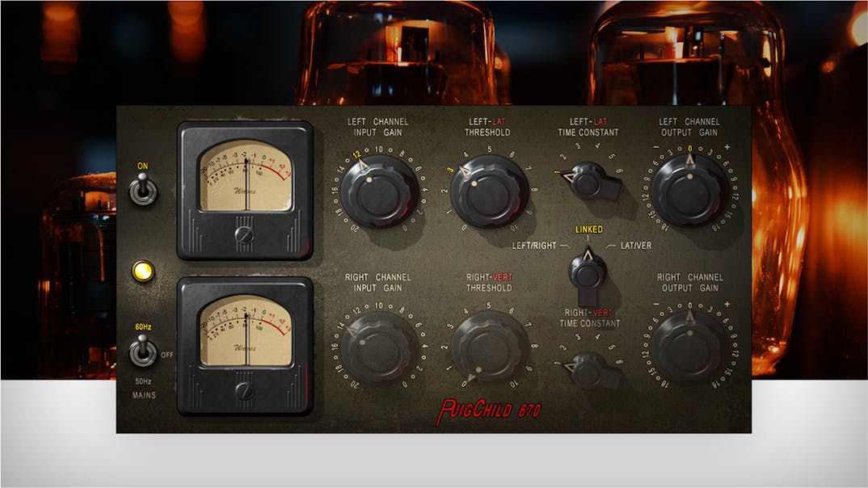
Task: Click the Right Channel Output Gain knob
Action: (689, 346)
